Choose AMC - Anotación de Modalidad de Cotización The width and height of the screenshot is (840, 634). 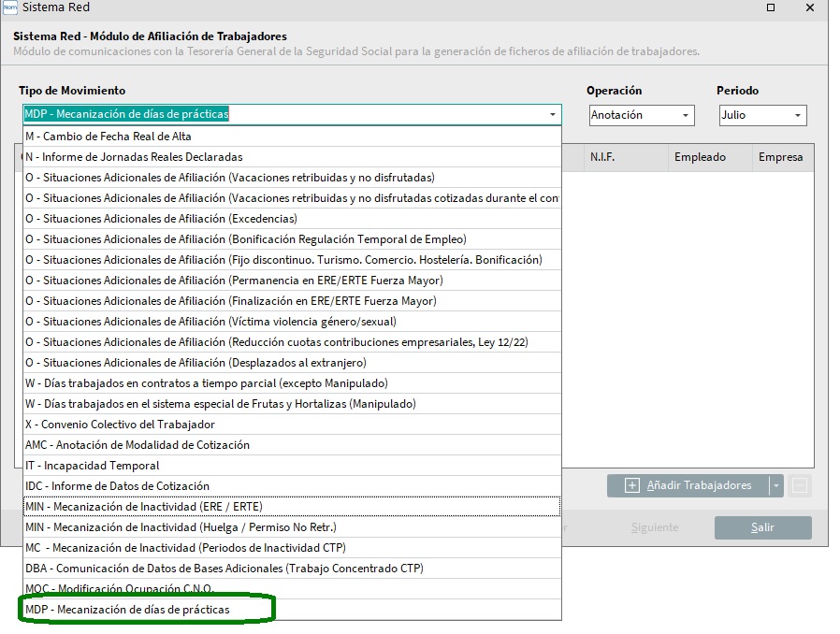tap(138, 445)
